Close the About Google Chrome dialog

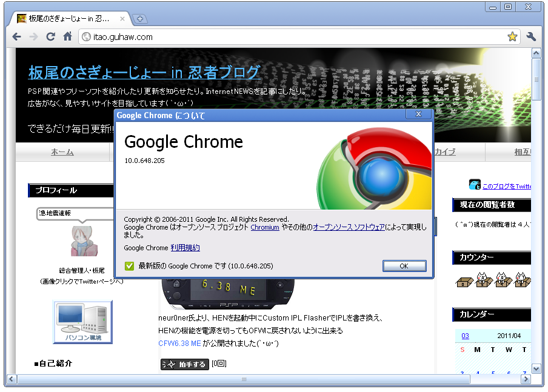pos(418,115)
